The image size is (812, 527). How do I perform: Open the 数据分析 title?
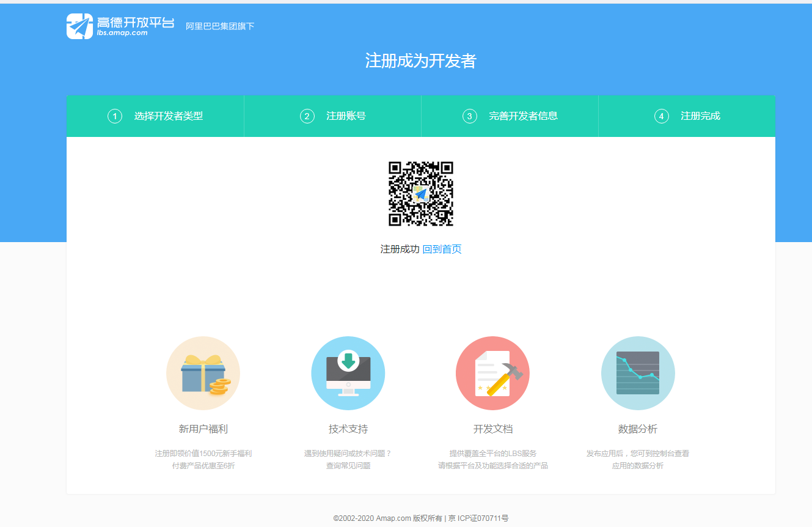tap(638, 429)
